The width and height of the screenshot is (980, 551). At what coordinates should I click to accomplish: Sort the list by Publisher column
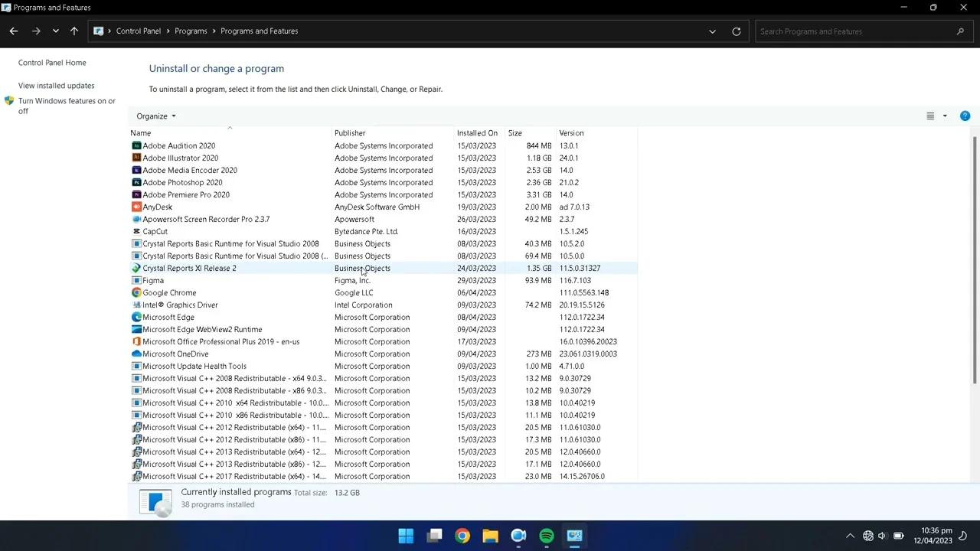click(x=350, y=133)
